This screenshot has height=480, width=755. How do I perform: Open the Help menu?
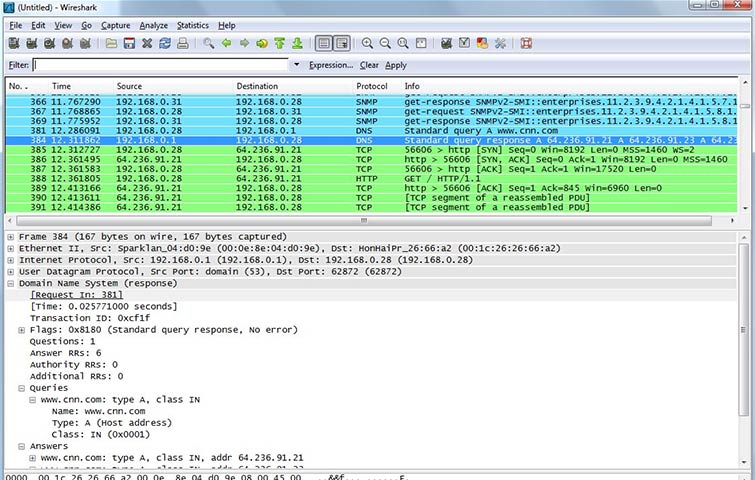[x=227, y=26]
